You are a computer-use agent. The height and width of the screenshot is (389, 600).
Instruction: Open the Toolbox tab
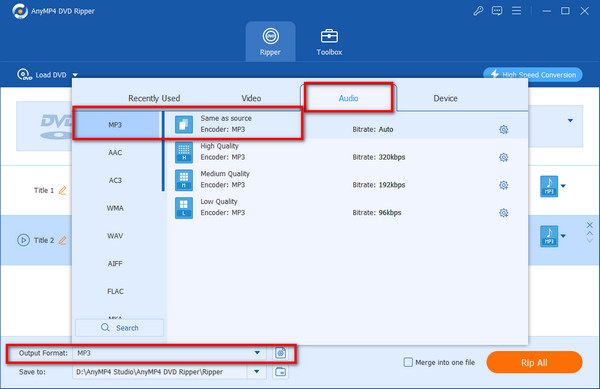click(329, 41)
